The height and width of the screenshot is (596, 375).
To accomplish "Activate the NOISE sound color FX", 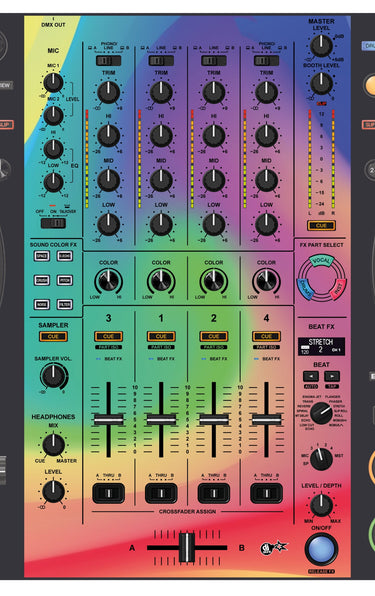I will (x=42, y=304).
